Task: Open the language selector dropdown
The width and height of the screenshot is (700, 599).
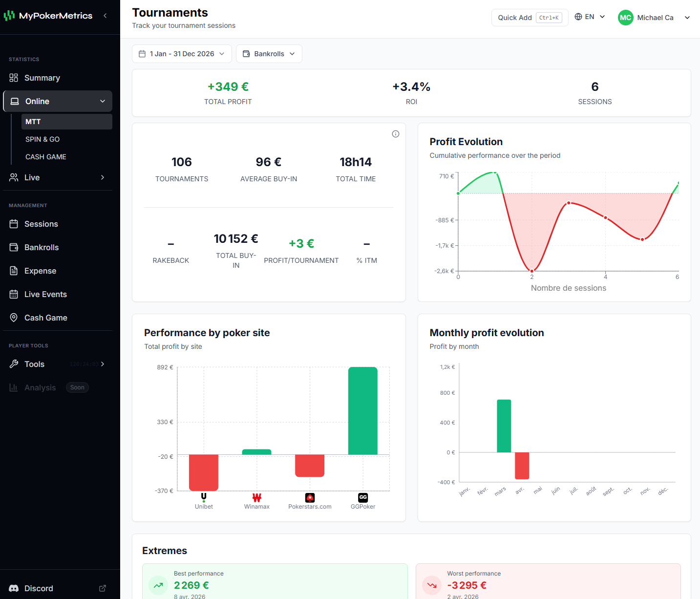Action: [x=589, y=16]
